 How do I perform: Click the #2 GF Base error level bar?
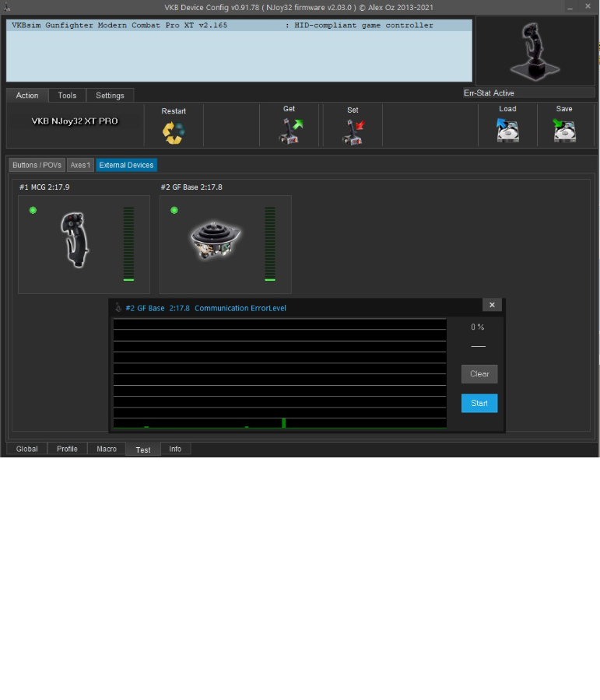click(x=270, y=243)
